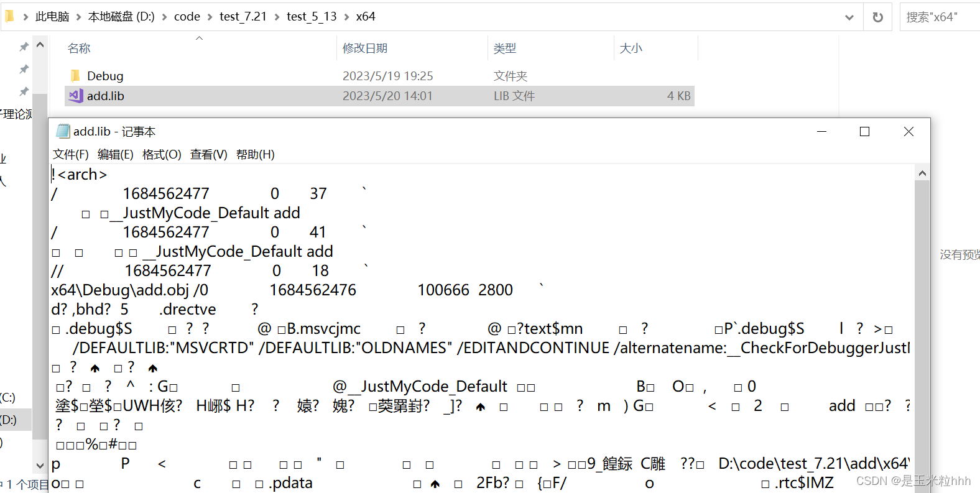980x493 pixels.
Task: Click the 4 KB size cell
Action: coord(679,96)
